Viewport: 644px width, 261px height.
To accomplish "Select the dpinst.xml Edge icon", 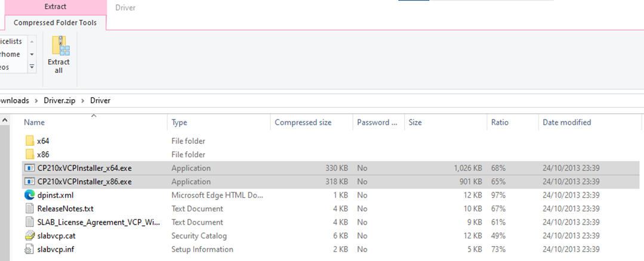I will (30, 195).
